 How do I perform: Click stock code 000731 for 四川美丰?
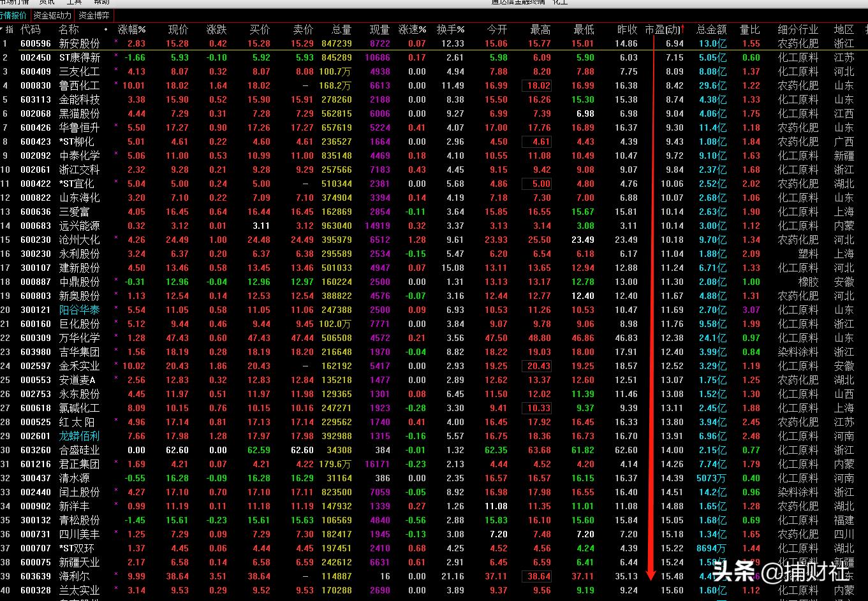35,534
